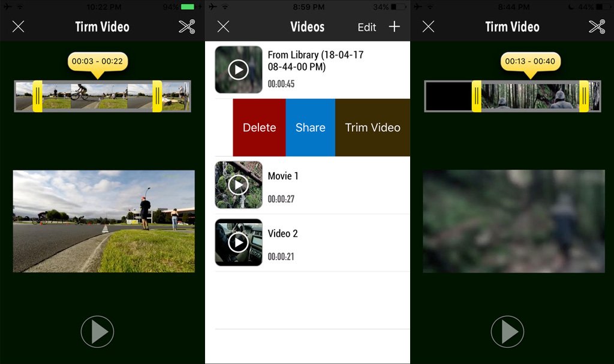This screenshot has width=614, height=364.
Task: Close the right Tirm Video screen with the X
Action: 429,26
